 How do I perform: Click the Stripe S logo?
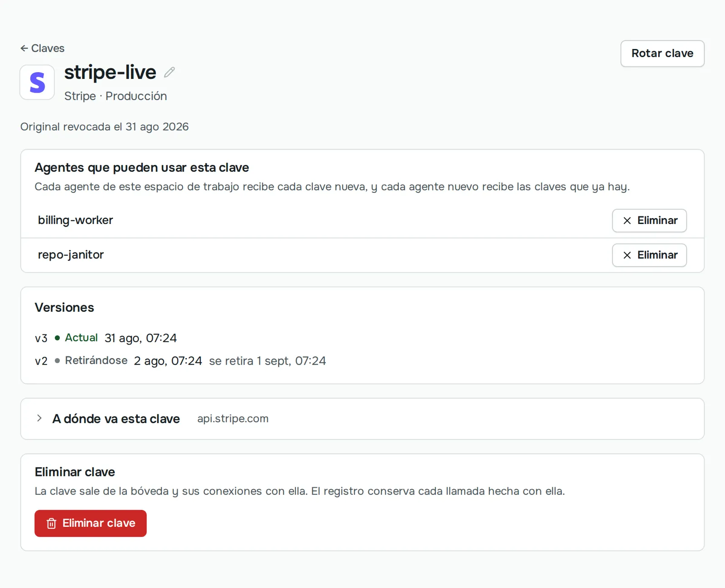coord(37,83)
